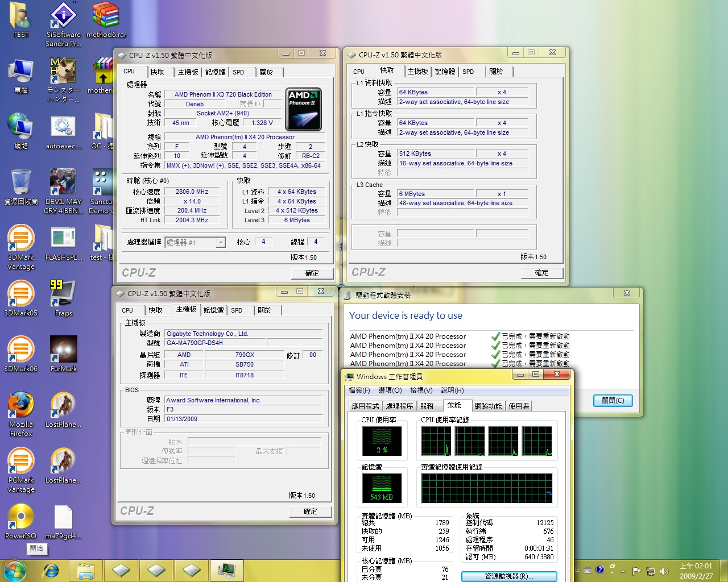Select 使用者 tab in Task Manager
The width and height of the screenshot is (728, 582).
tap(519, 406)
